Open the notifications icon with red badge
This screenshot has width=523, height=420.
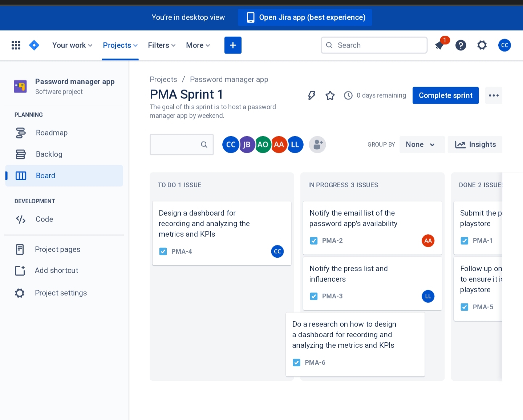(440, 45)
